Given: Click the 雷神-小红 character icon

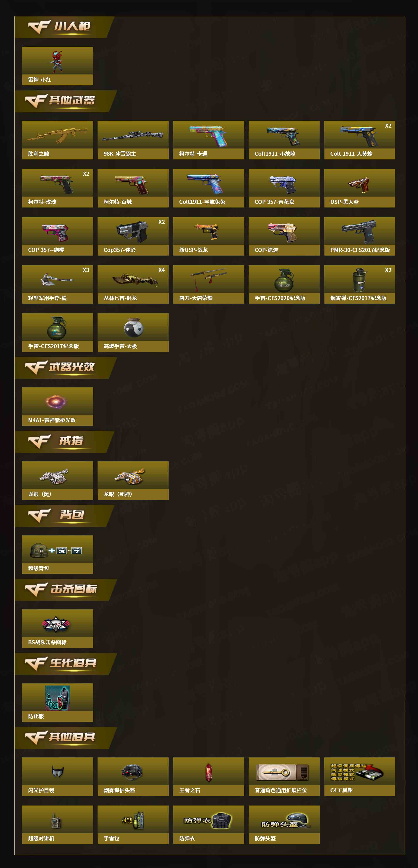Looking at the screenshot, I should click(57, 62).
